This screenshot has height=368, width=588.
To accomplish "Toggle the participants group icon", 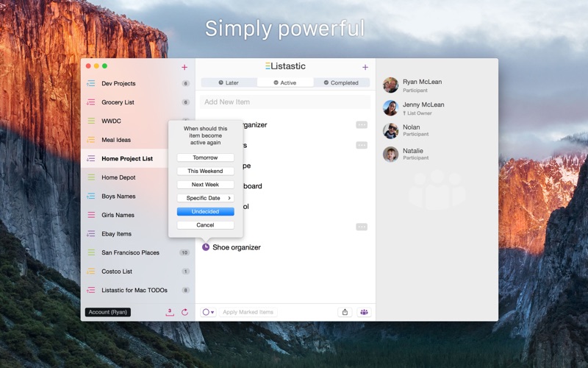I will click(364, 312).
